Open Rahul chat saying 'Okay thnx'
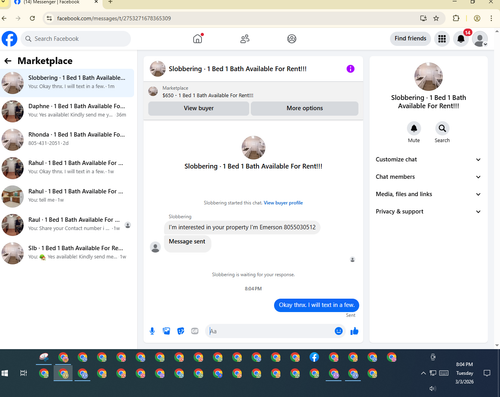Image resolution: width=500 pixels, height=397 pixels. [x=67, y=168]
